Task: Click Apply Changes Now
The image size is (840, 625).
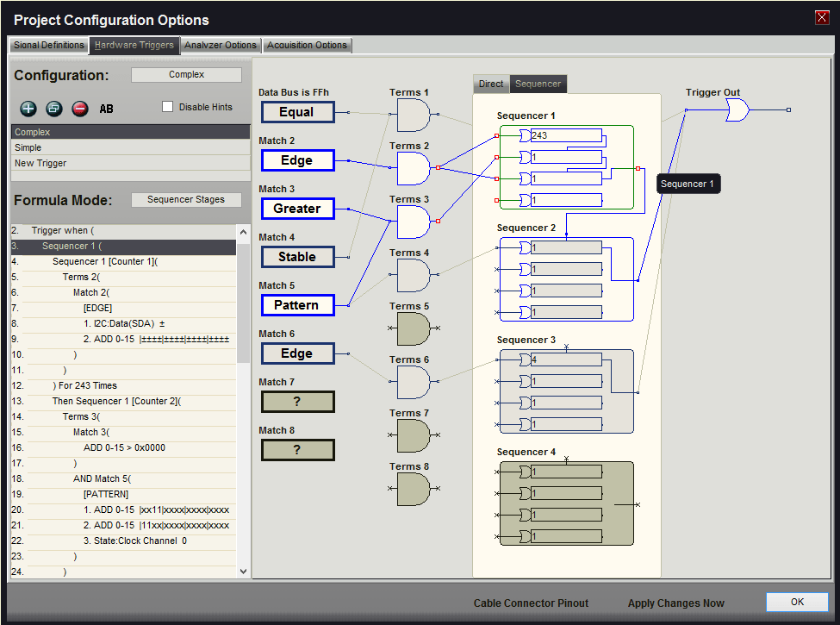Action: point(675,603)
